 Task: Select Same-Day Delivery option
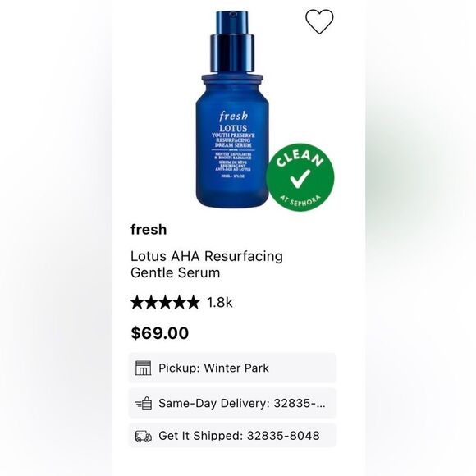(232, 403)
